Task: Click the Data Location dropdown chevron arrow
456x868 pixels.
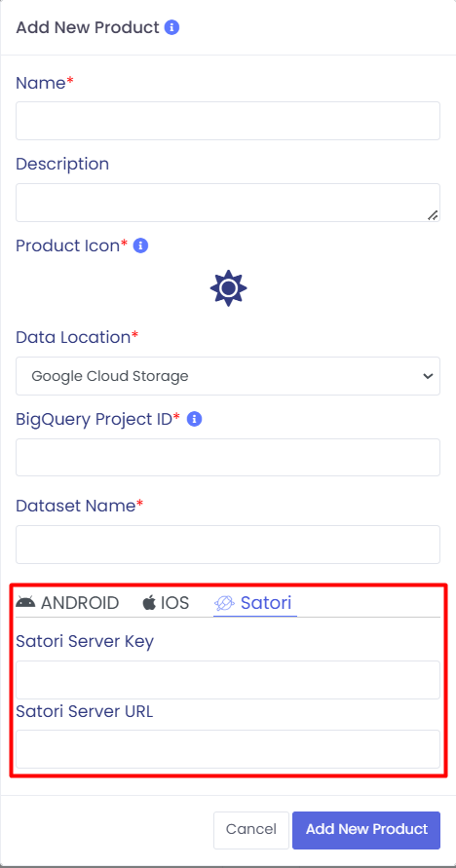Action: (x=427, y=376)
